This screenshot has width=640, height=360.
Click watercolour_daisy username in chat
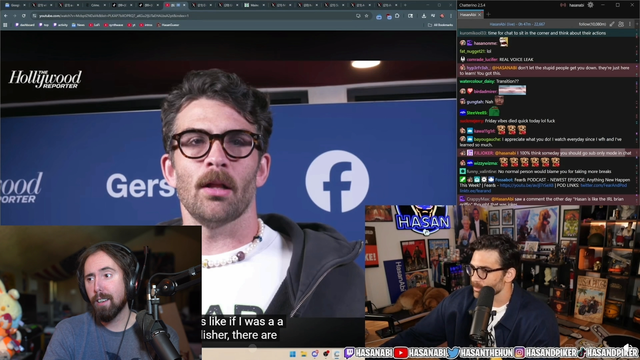point(477,82)
